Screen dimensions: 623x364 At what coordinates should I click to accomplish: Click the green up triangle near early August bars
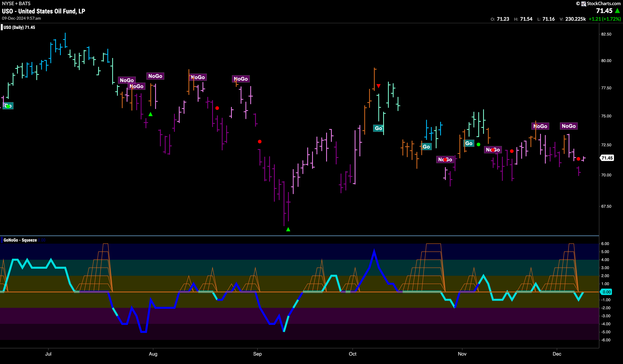pyautogui.click(x=151, y=114)
